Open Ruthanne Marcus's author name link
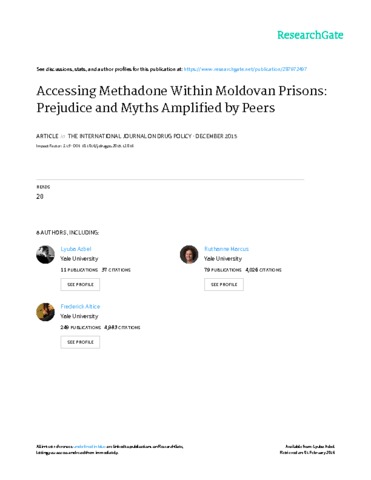The image size is (371, 480). [x=226, y=249]
